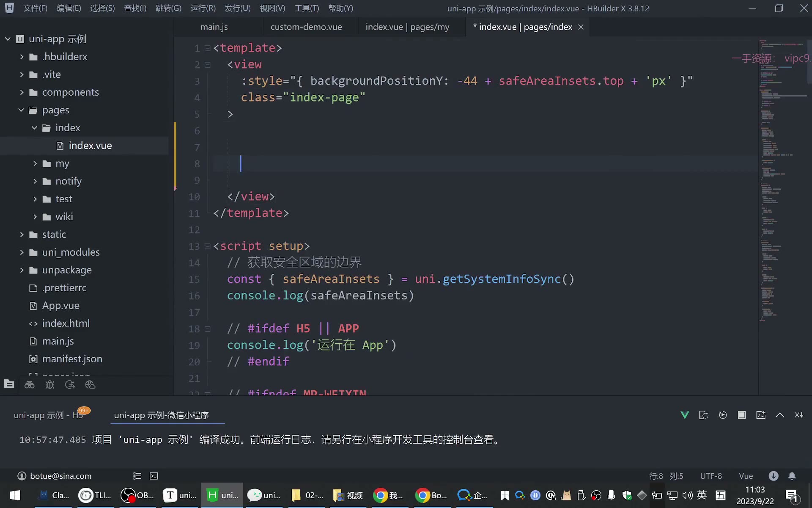The width and height of the screenshot is (812, 508).
Task: Open new terminal console with plus icon
Action: (x=761, y=415)
